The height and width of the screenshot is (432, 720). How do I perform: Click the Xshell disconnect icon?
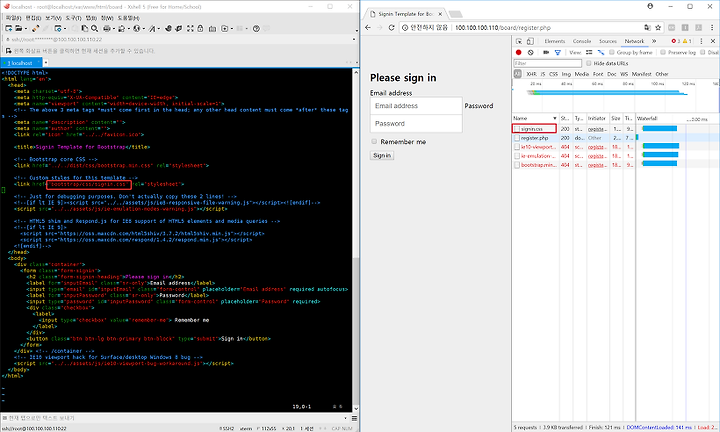point(36,28)
